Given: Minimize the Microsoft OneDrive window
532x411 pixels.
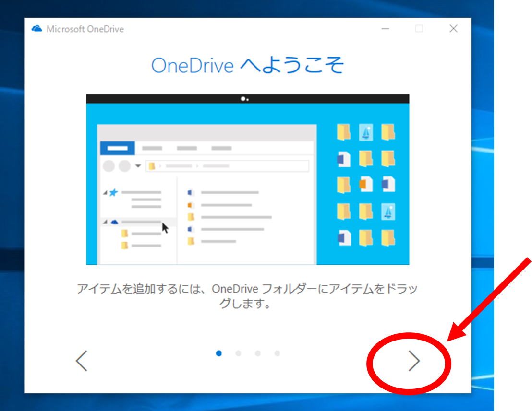Looking at the screenshot, I should [x=385, y=29].
